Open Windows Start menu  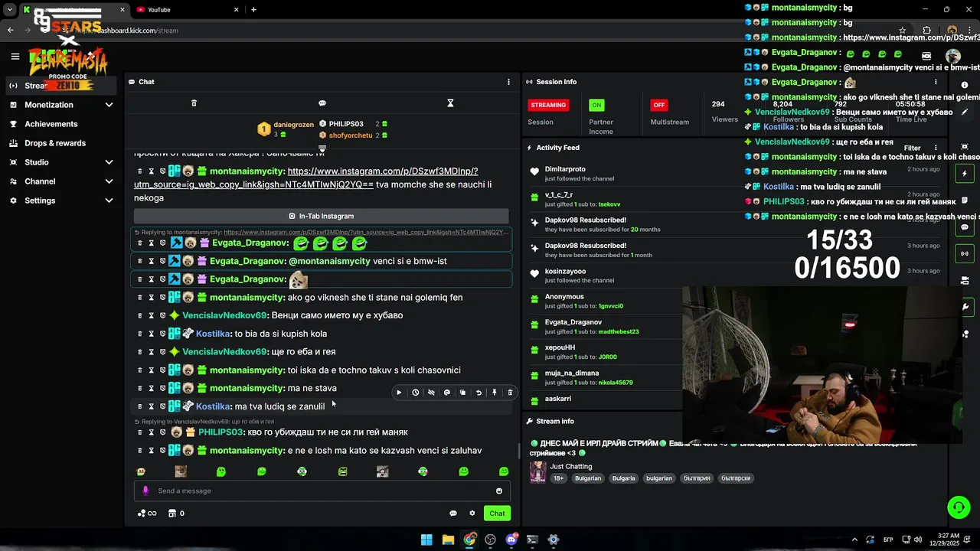tap(426, 540)
